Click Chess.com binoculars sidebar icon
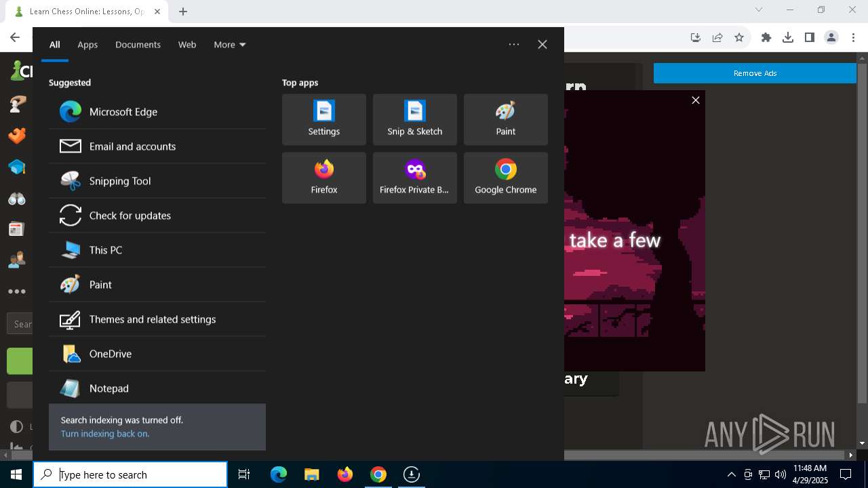The height and width of the screenshot is (488, 868). pos(17,199)
